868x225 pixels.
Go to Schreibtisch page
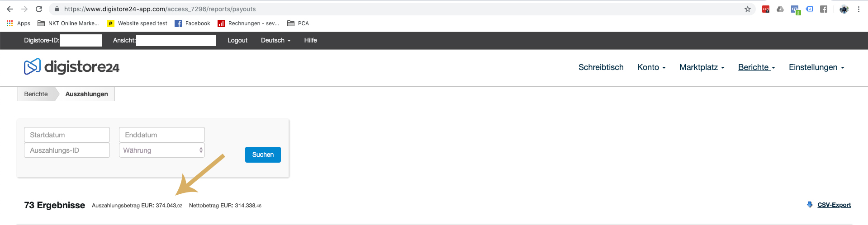601,67
